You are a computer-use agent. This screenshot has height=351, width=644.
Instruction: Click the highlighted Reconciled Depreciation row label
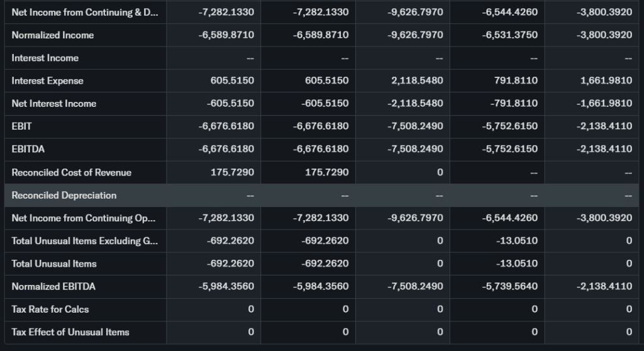64,195
